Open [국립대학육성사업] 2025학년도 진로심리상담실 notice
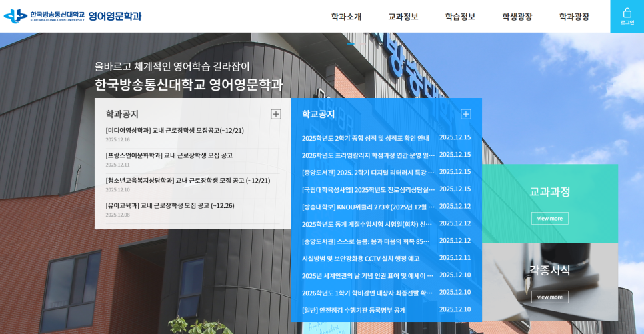Image resolution: width=644 pixels, height=334 pixels. 368,190
